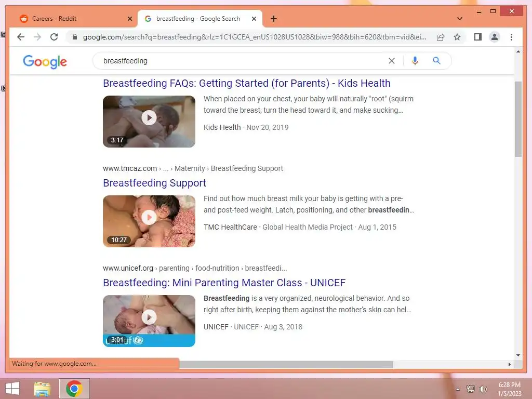Viewport: 532px width, 399px height.
Task: Open the taskbar clock showing 6:28 PM
Action: coord(509,389)
